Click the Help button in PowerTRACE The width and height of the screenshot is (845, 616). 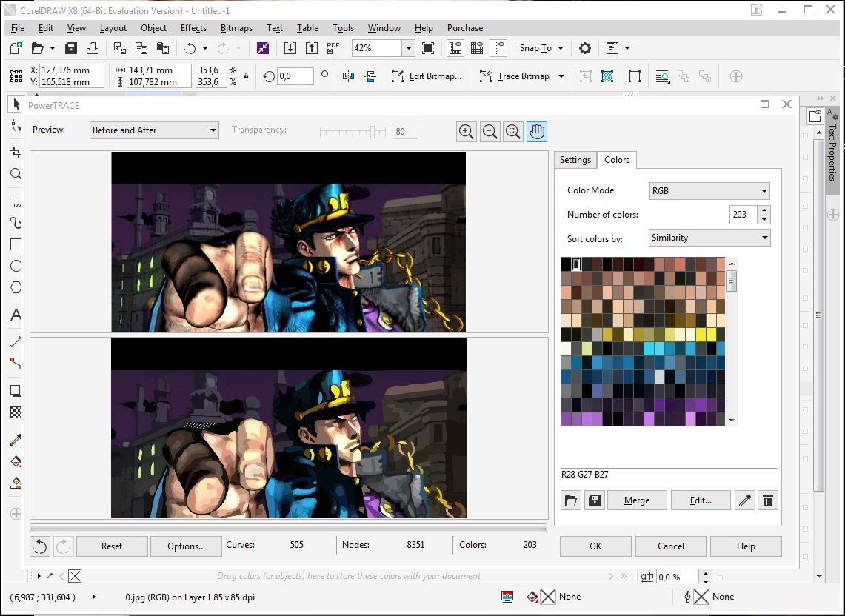pyautogui.click(x=746, y=546)
